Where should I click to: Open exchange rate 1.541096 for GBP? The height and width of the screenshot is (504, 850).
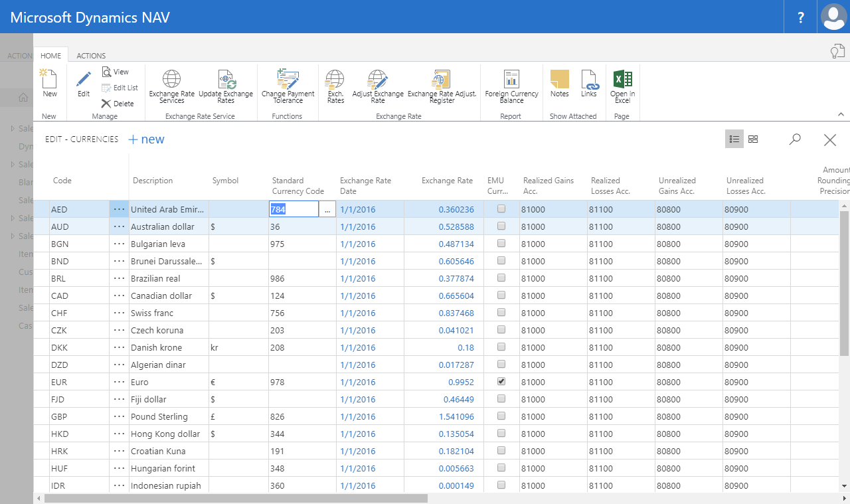click(456, 416)
